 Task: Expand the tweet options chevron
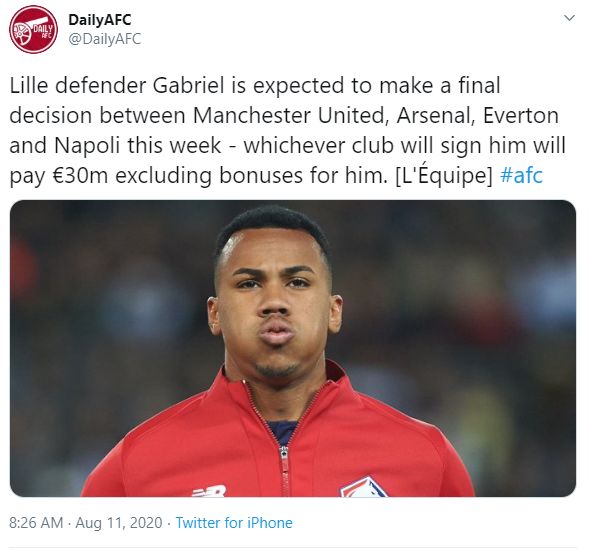pos(569,18)
